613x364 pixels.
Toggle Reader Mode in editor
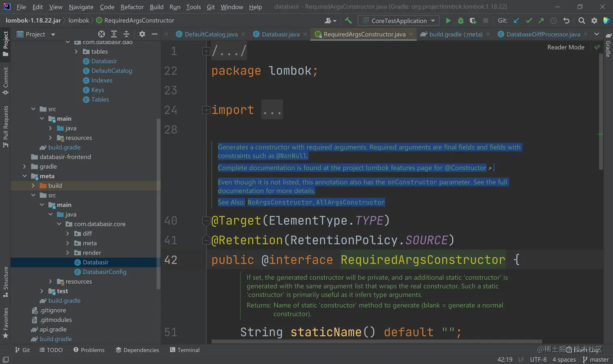566,47
